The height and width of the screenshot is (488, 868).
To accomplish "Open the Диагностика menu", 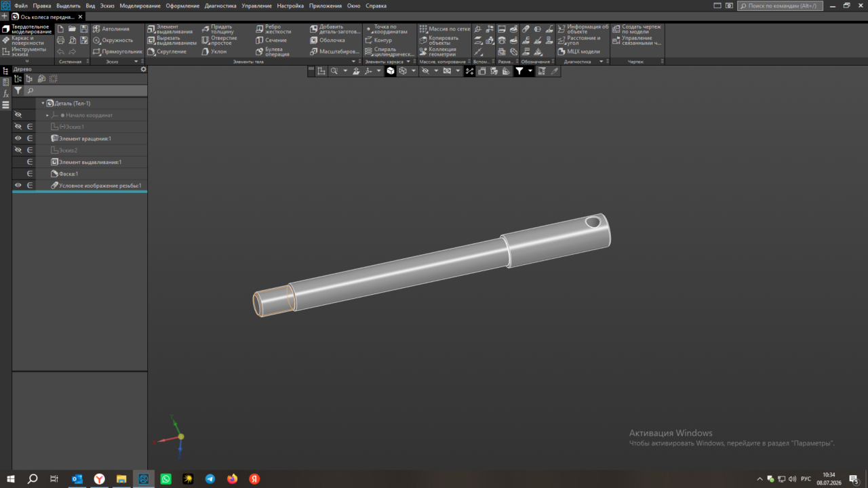I will pos(220,5).
